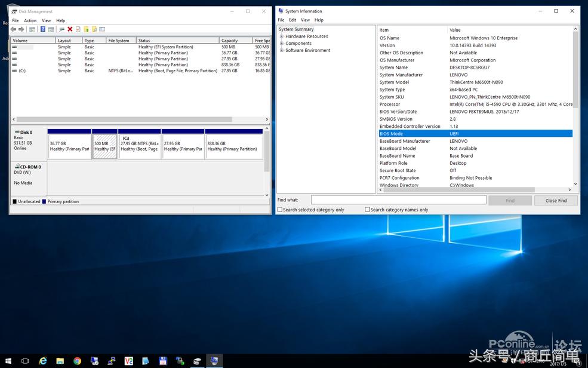Screen dimensions: 588x368
Task: Open the Action menu in Disk Management
Action: (x=30, y=20)
